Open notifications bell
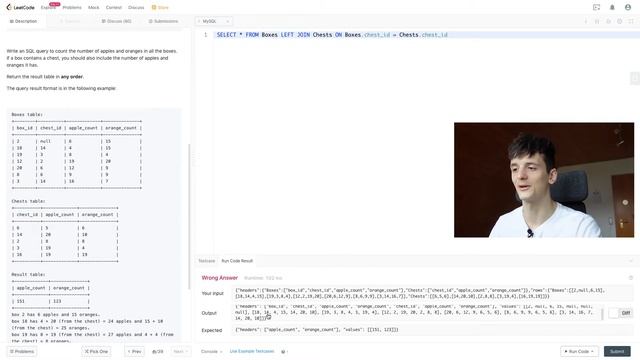This screenshot has width=640, height=360. tap(612, 7)
